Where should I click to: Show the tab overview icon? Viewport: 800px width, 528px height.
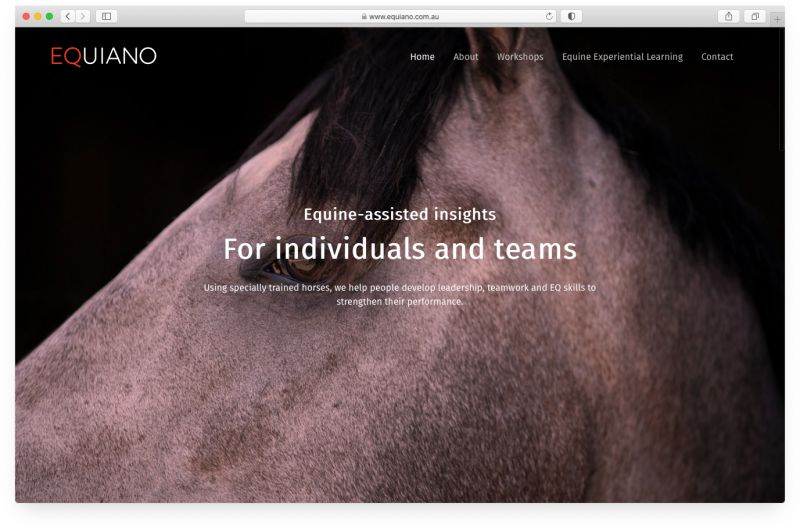coord(755,16)
